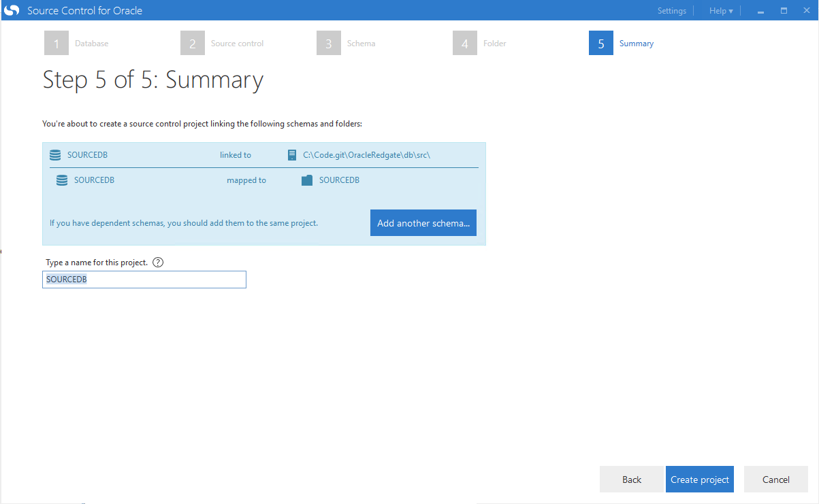Click the schema icon beside mapped SOURCEDB
This screenshot has height=504, width=819.
coord(62,180)
